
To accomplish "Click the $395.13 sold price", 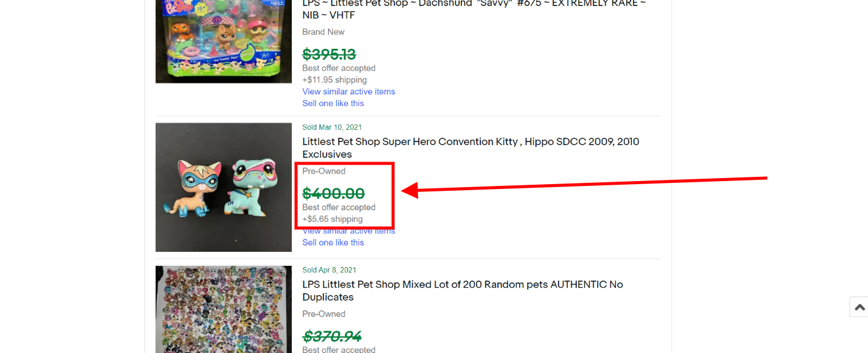I will click(x=329, y=54).
